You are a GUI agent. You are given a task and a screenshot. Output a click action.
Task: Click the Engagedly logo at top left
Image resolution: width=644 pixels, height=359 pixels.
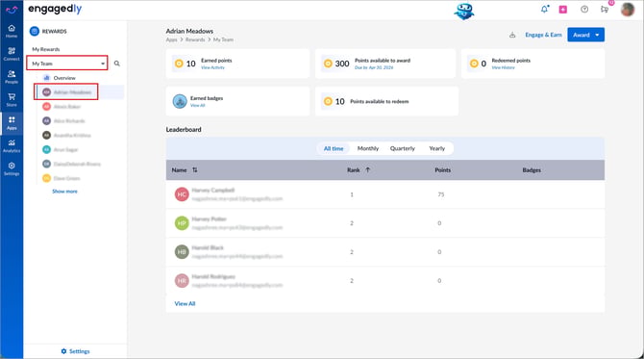(55, 9)
